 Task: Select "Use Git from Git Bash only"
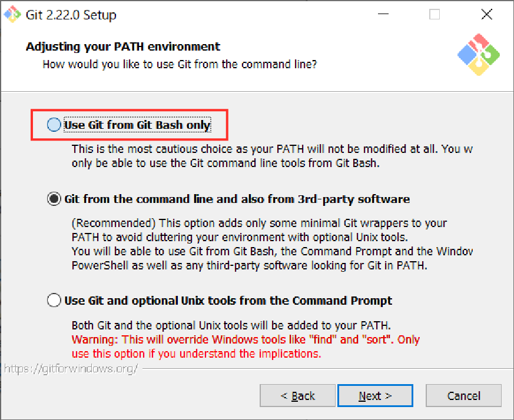click(x=54, y=125)
